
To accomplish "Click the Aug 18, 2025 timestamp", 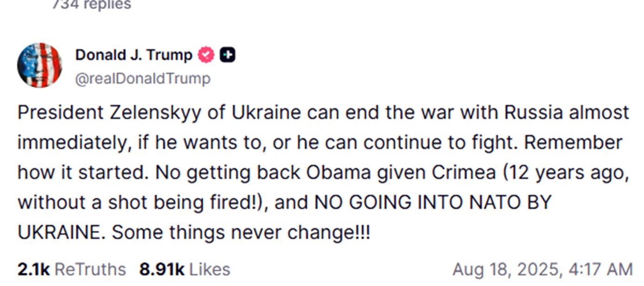I will [x=542, y=269].
